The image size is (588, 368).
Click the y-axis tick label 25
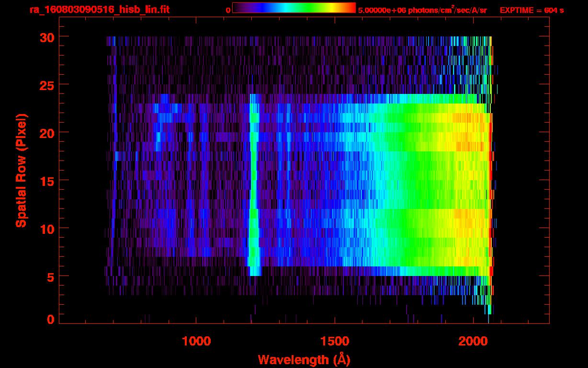coord(47,85)
